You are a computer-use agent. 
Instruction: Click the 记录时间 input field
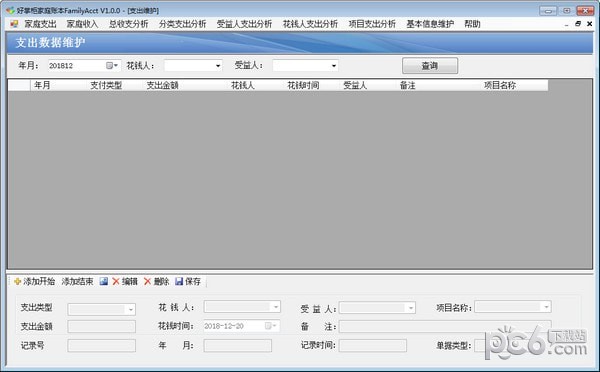pos(373,346)
